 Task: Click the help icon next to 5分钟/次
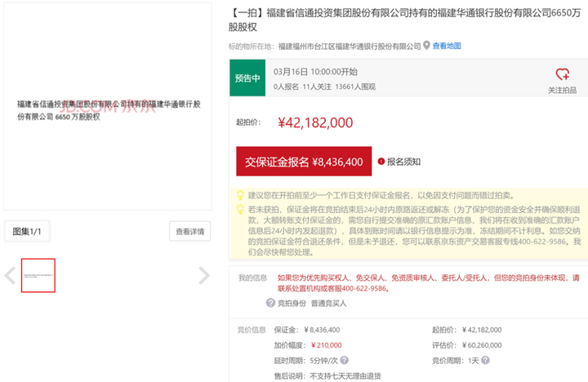coord(344,360)
